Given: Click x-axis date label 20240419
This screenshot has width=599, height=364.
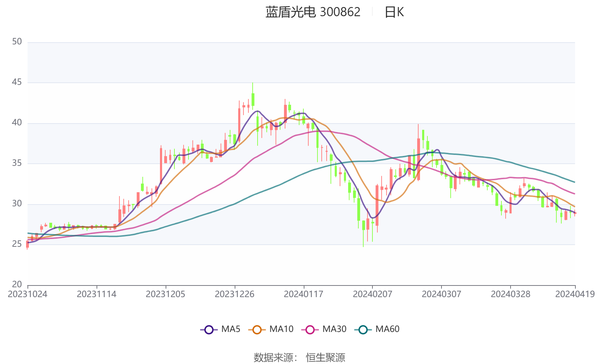Looking at the screenshot, I should click(575, 294).
